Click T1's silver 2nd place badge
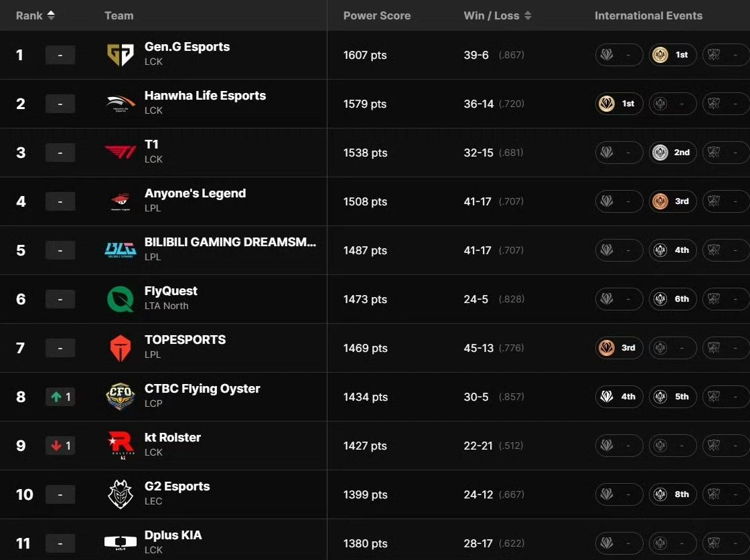This screenshot has height=560, width=750. pos(672,153)
